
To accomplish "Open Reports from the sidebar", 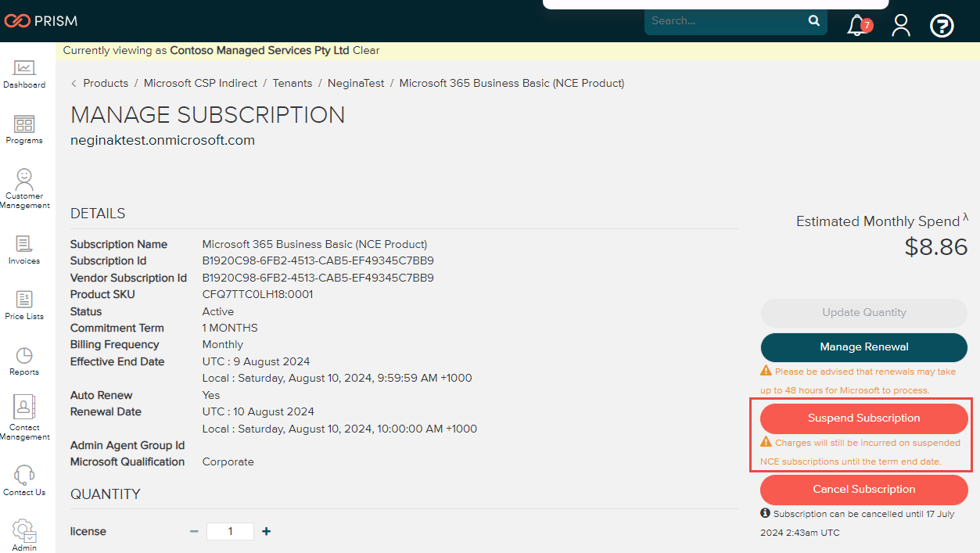I will point(24,361).
